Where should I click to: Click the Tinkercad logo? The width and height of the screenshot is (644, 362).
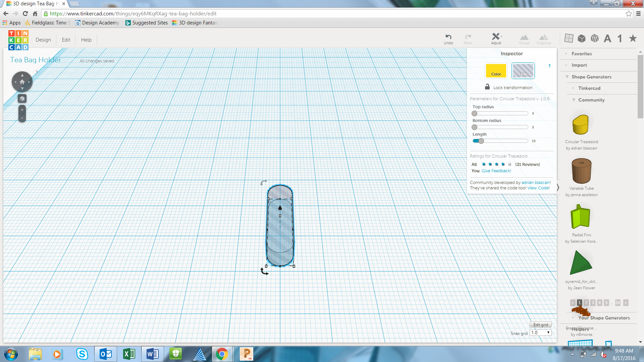(x=18, y=40)
